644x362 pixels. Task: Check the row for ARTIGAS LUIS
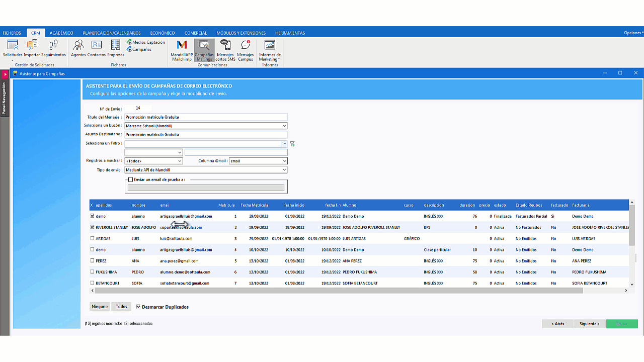[x=92, y=238]
